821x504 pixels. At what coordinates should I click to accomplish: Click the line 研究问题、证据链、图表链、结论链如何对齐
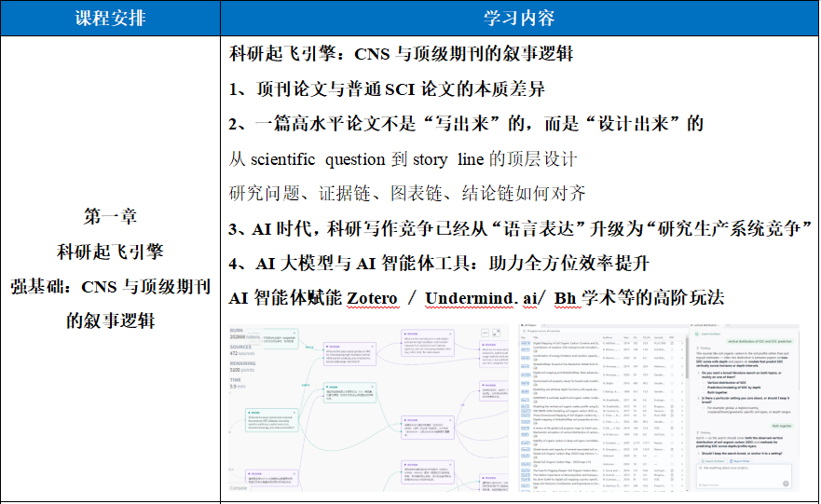tap(407, 194)
